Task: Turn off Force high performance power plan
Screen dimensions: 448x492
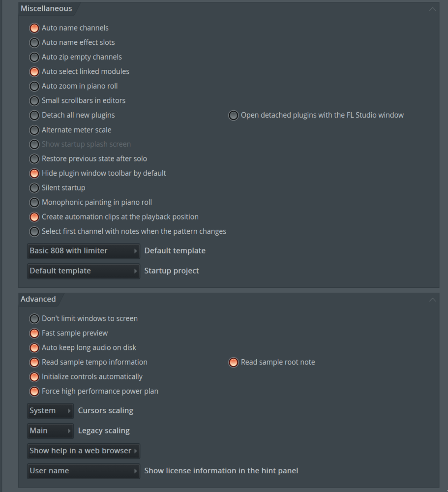Action: [x=34, y=391]
